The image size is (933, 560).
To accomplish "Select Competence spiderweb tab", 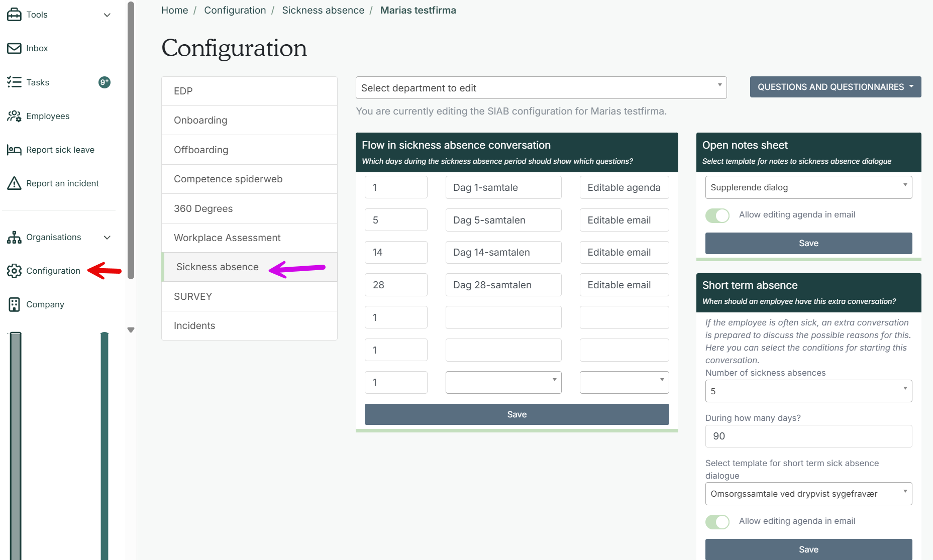I will pyautogui.click(x=249, y=179).
